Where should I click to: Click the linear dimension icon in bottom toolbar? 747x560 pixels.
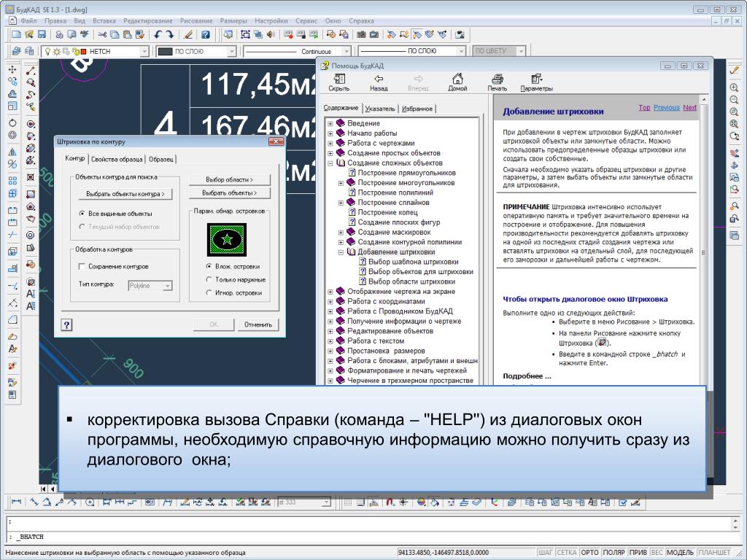coord(16,502)
